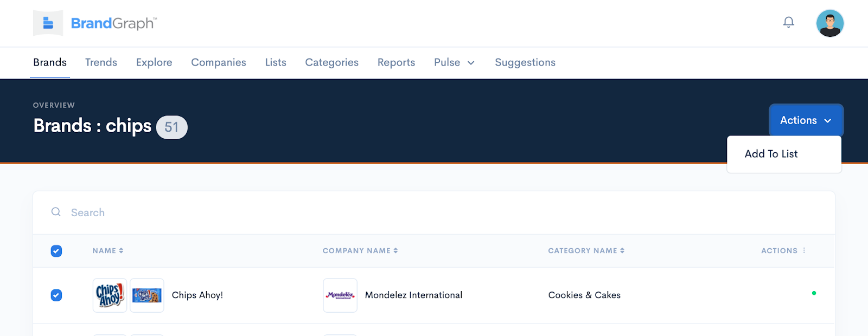
Task: View the Categories tab
Action: point(332,62)
